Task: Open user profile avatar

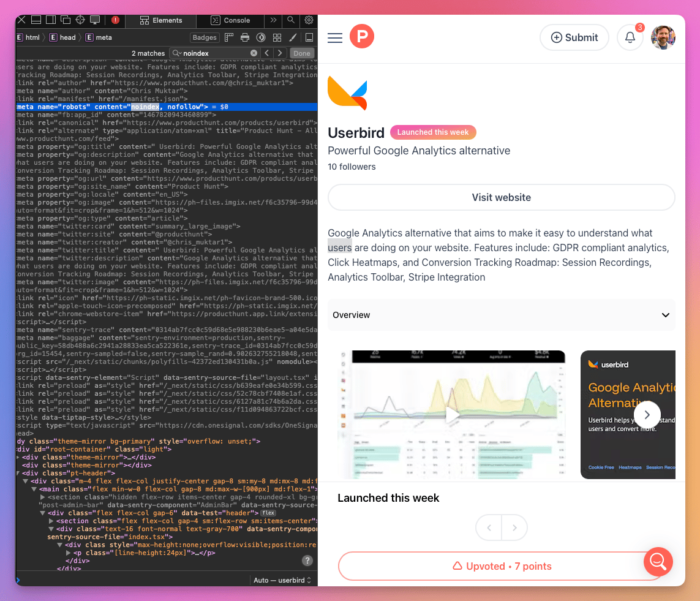Action: 663,37
